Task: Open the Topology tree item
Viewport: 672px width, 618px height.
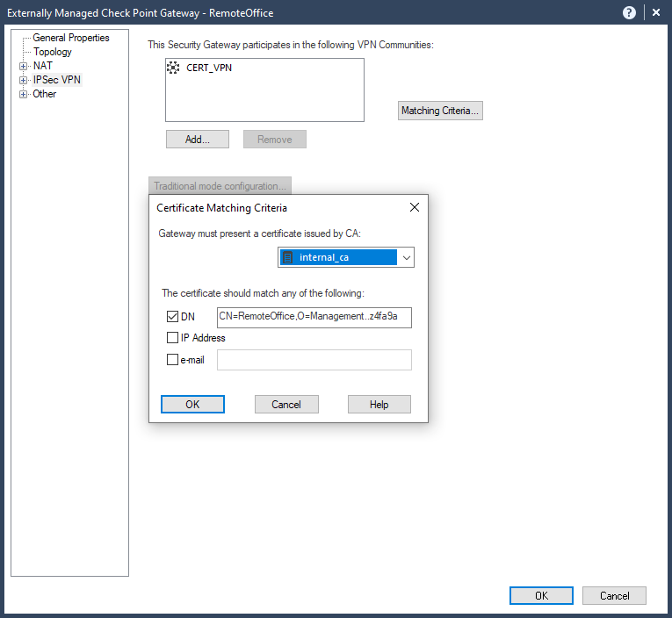Action: click(53, 52)
